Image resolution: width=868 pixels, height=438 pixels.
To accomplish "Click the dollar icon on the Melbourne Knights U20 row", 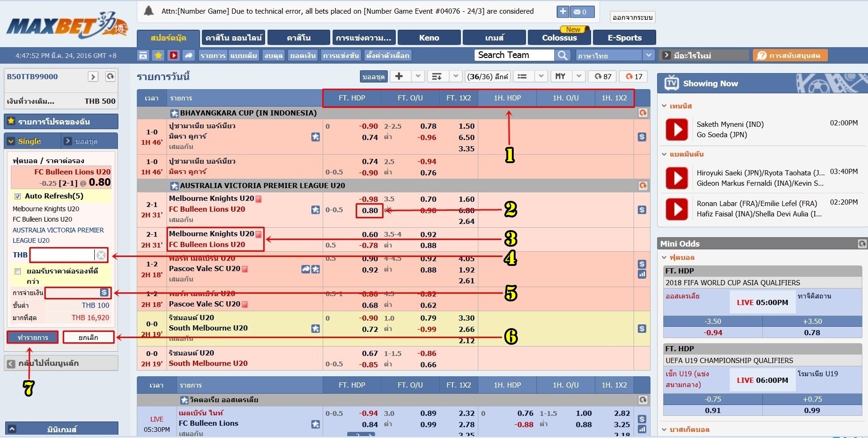I will point(642,210).
